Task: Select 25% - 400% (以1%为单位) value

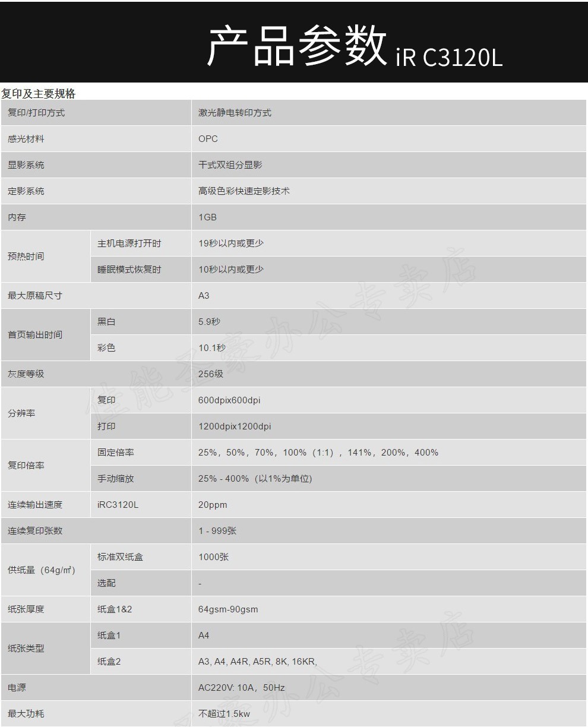Action: [x=255, y=478]
